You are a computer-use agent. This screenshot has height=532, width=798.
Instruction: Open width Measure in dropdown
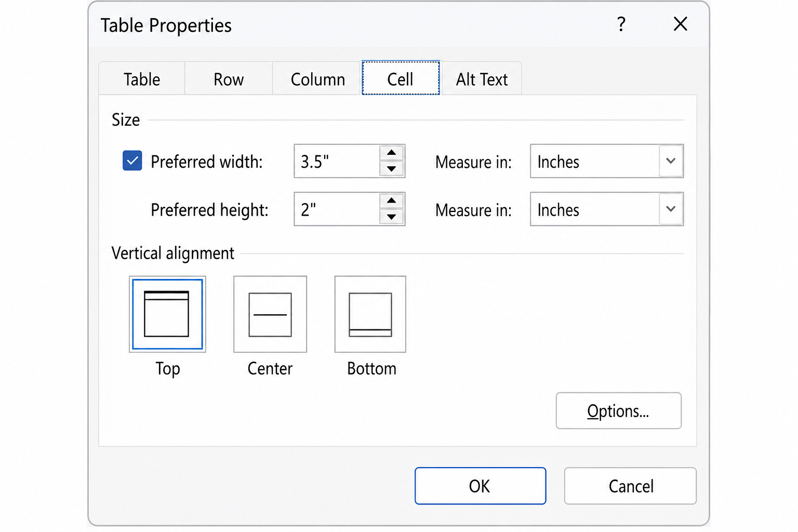click(x=671, y=161)
